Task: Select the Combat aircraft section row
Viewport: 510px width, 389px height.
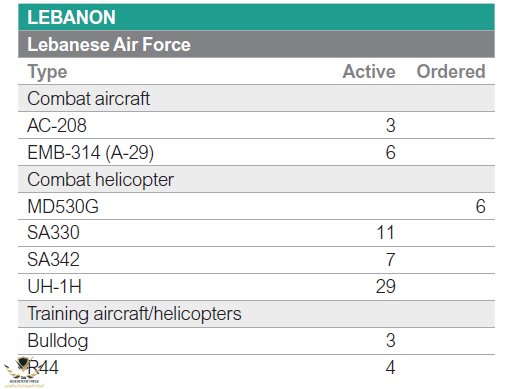Action: (x=256, y=98)
